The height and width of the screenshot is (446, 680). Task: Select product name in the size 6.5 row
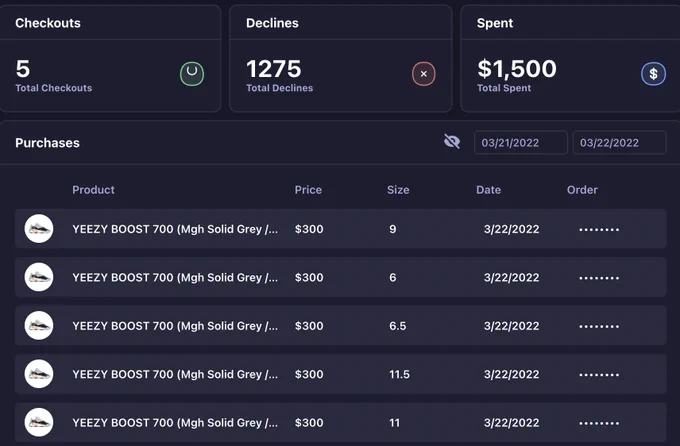175,326
